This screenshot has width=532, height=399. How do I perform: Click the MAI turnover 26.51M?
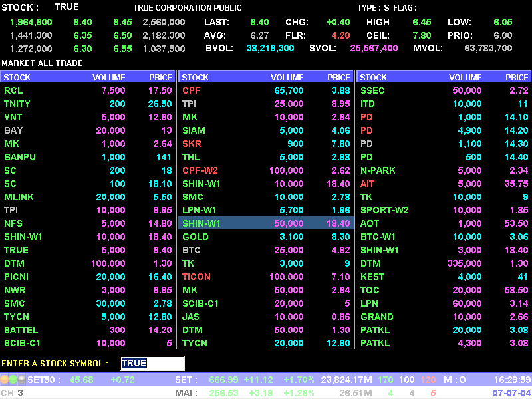(x=356, y=393)
